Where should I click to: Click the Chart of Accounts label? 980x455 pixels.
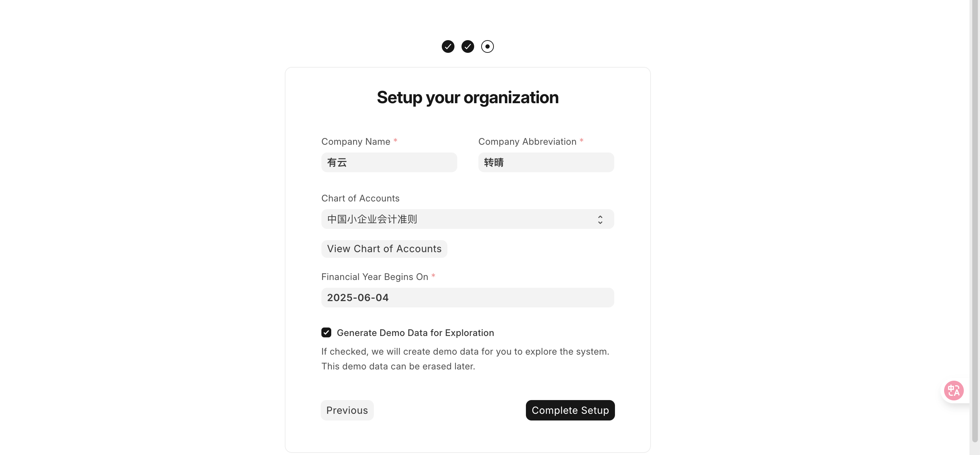[360, 198]
